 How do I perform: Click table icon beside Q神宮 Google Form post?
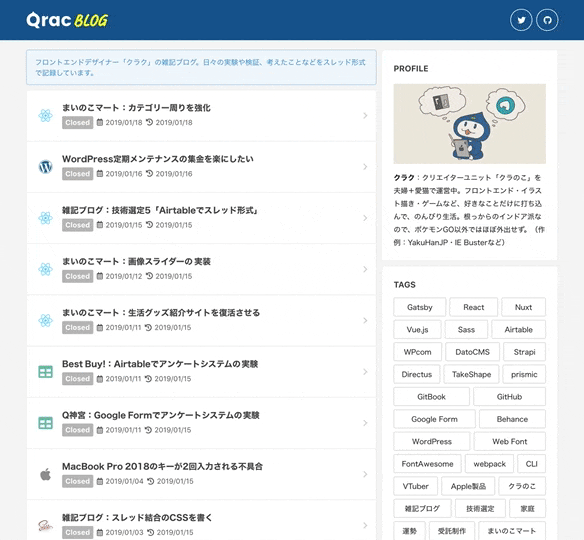pyautogui.click(x=45, y=423)
